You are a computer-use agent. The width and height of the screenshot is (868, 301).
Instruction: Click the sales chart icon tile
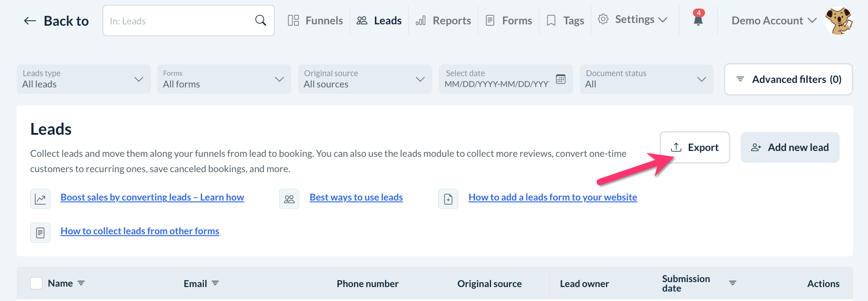[40, 199]
